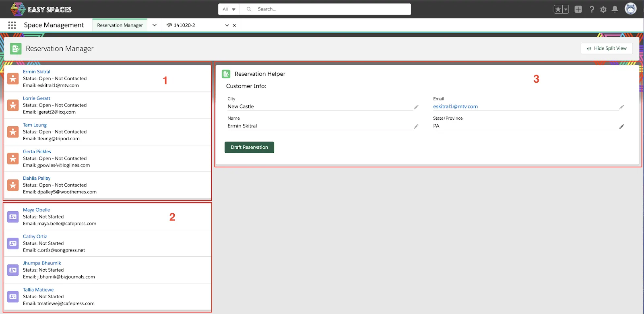Open the Tam Leung lead link

pyautogui.click(x=35, y=125)
